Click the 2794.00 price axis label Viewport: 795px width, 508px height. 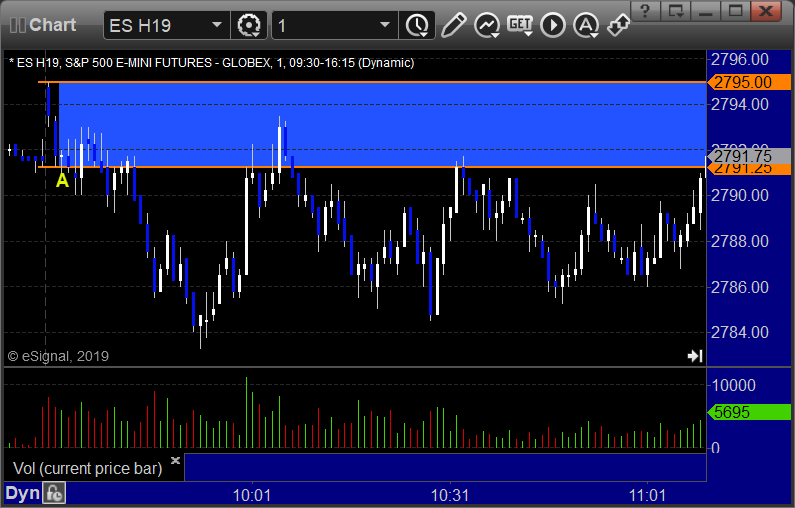(740, 104)
